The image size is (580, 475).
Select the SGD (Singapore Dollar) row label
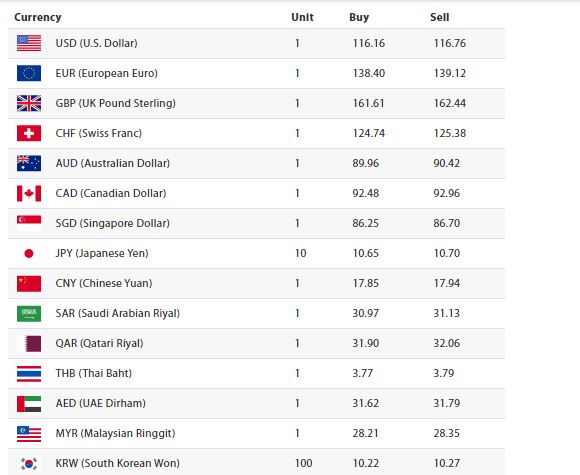point(112,223)
